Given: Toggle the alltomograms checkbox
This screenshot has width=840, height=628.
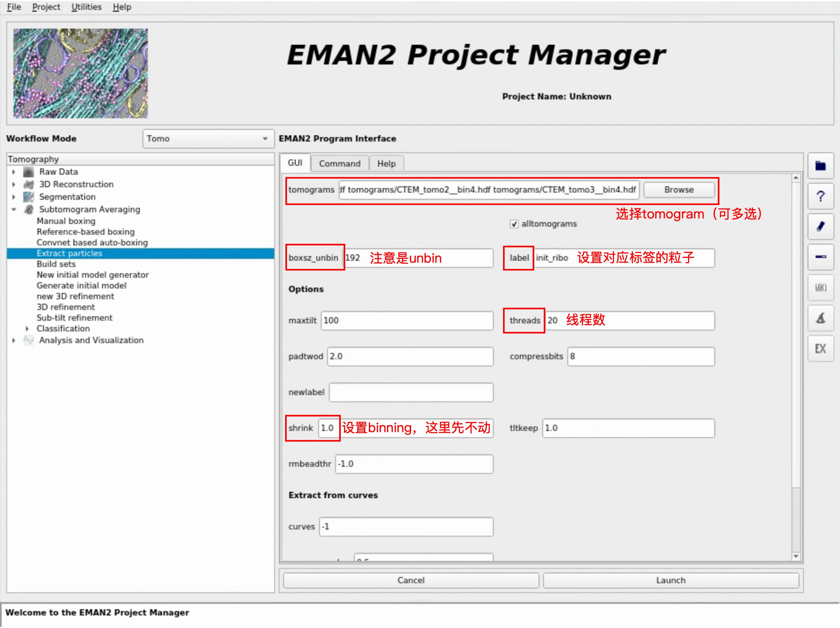Looking at the screenshot, I should (x=514, y=224).
